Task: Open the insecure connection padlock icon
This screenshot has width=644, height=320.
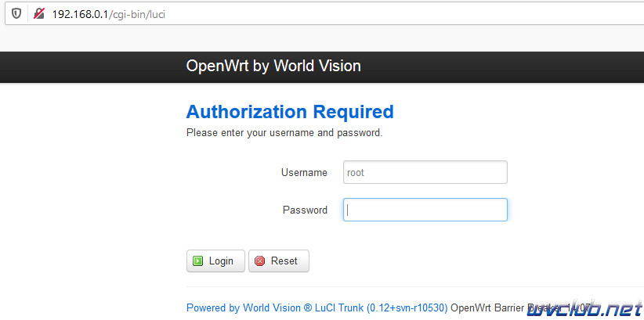Action: click(39, 14)
